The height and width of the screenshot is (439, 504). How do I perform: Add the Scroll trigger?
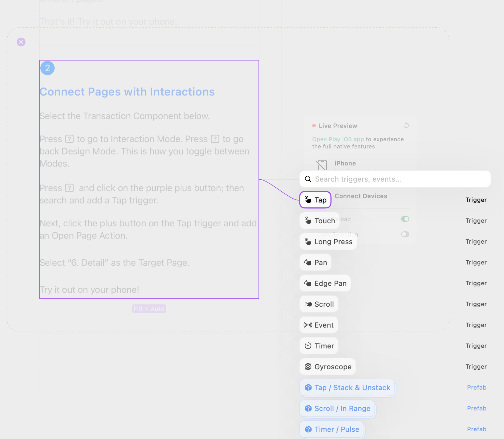(319, 304)
